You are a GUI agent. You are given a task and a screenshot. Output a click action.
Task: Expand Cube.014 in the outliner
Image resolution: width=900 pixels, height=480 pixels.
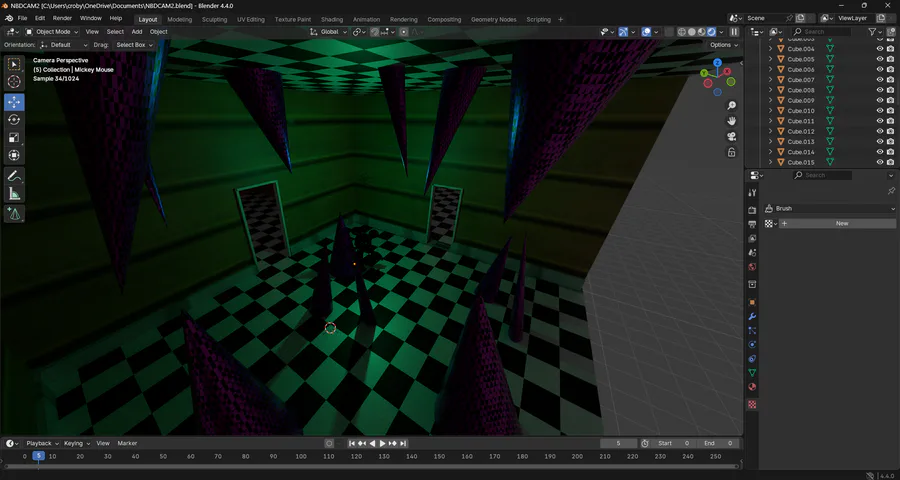point(771,152)
